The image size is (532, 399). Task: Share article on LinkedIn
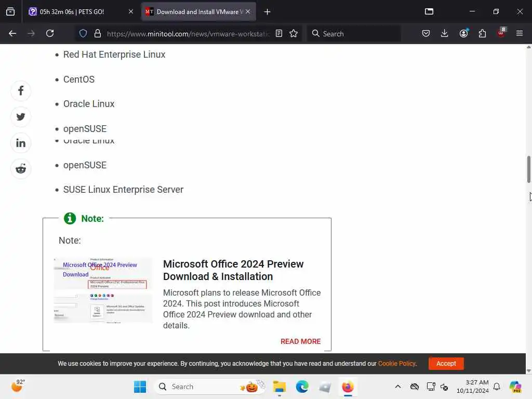[x=21, y=143]
